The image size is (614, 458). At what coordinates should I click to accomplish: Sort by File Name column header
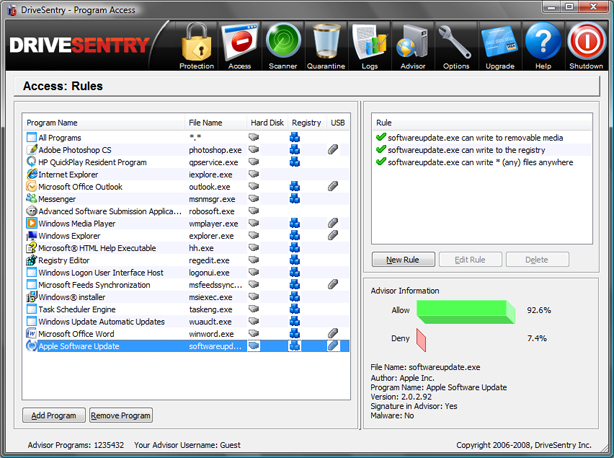coord(215,123)
